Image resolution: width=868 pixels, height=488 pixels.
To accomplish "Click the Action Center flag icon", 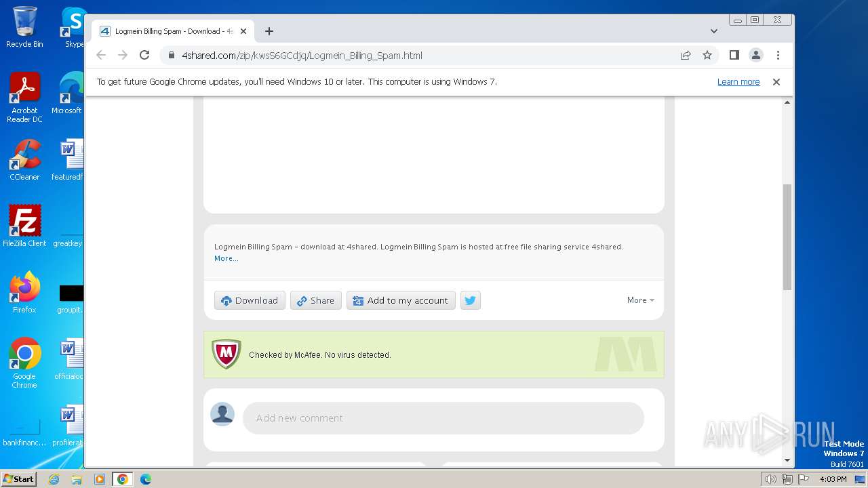I will pos(804,479).
